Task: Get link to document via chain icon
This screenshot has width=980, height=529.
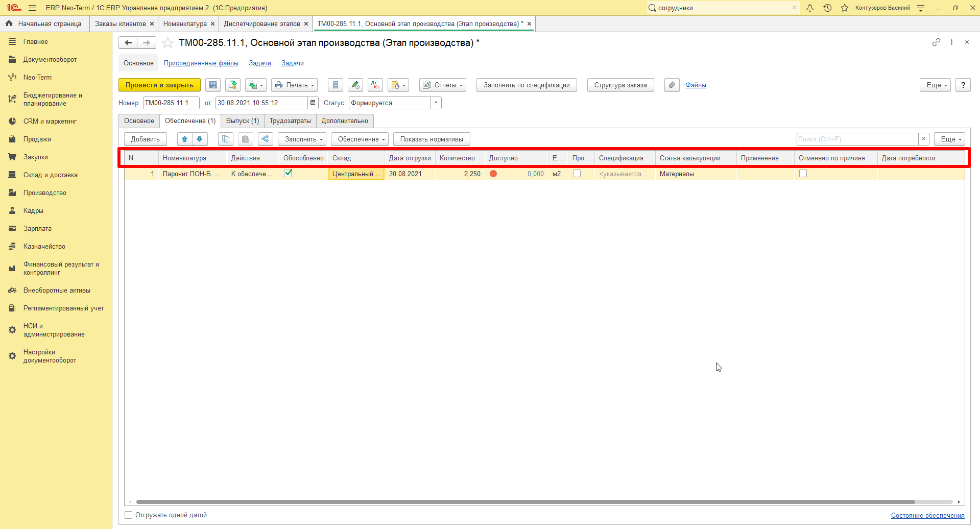Action: click(x=936, y=42)
